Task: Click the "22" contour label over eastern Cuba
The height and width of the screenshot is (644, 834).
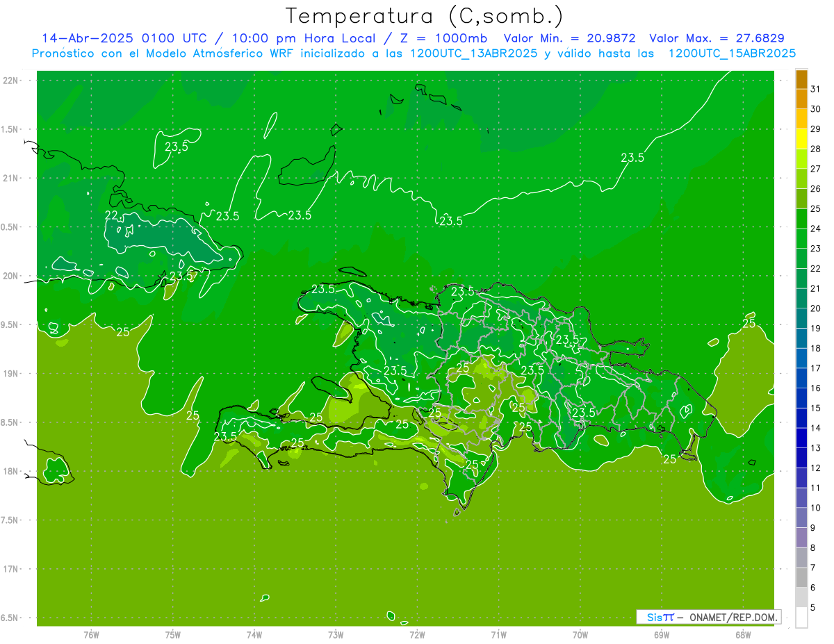Action: coord(111,215)
